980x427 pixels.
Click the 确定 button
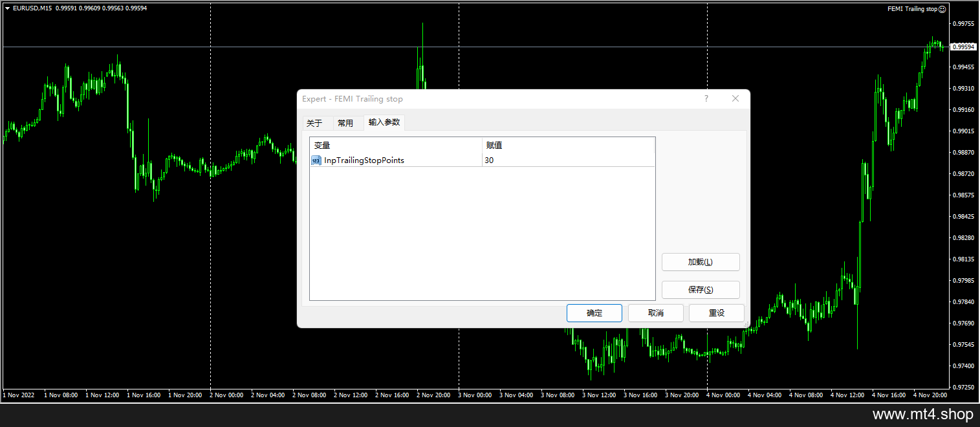click(x=594, y=313)
